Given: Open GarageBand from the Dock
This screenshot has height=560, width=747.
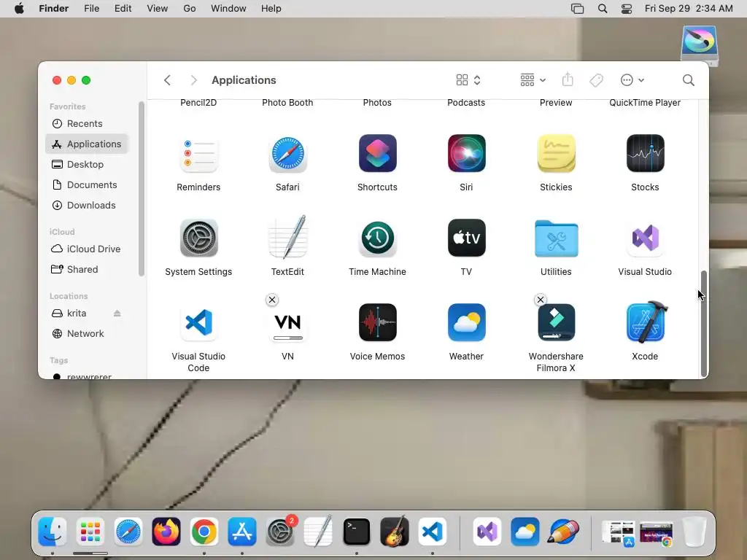Looking at the screenshot, I should click(395, 531).
